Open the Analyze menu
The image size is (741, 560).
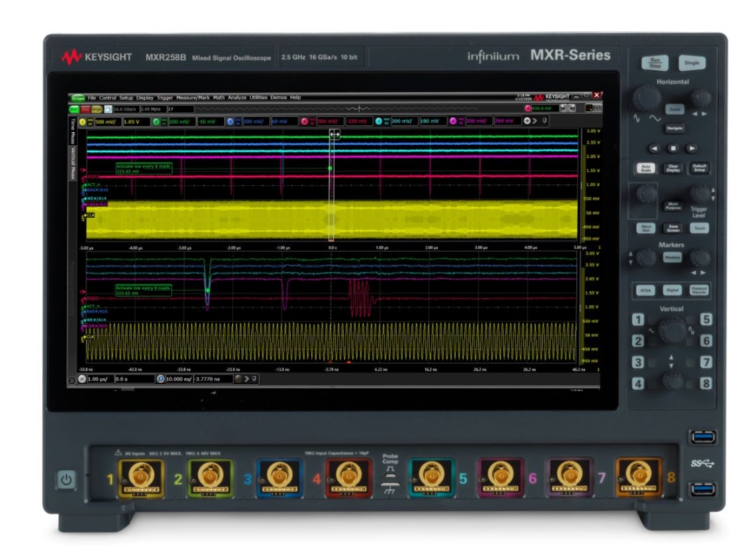239,97
